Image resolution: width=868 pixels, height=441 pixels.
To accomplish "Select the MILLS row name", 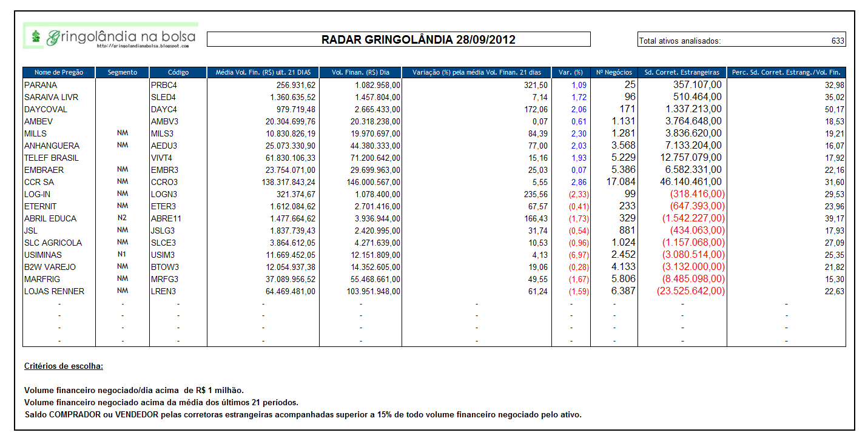I will point(36,133).
